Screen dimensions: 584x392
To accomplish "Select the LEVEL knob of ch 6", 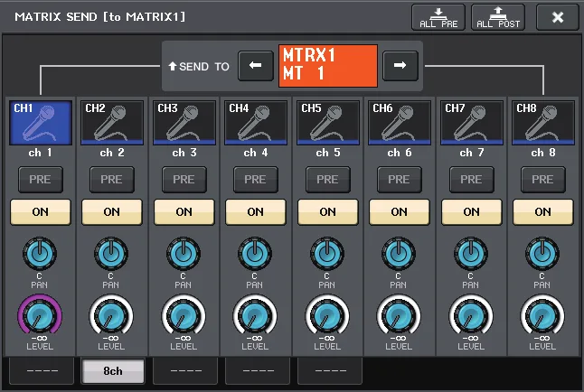I will click(399, 314).
